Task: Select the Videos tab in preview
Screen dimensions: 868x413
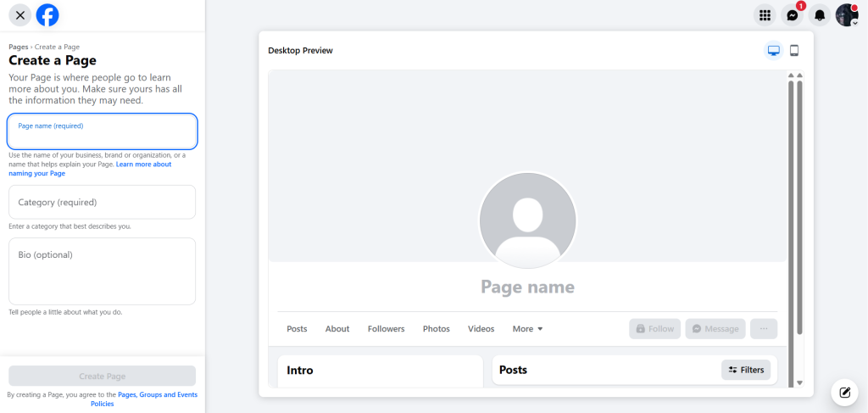Action: click(x=481, y=329)
